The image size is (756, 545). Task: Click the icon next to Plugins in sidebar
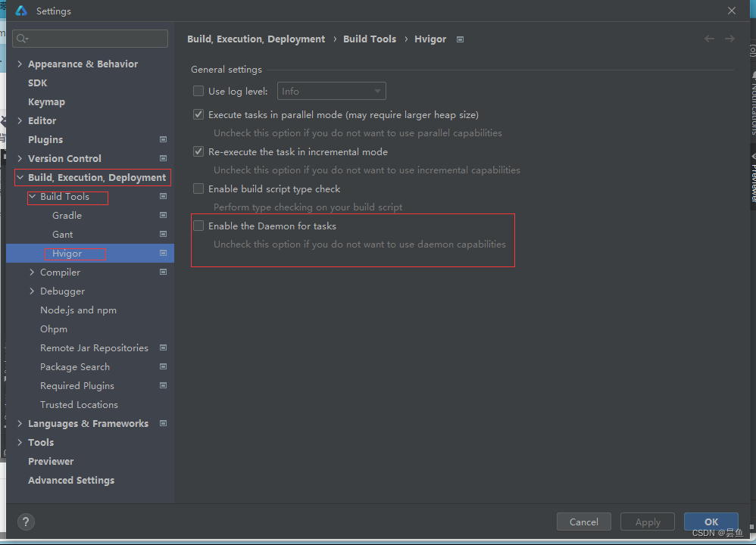162,139
